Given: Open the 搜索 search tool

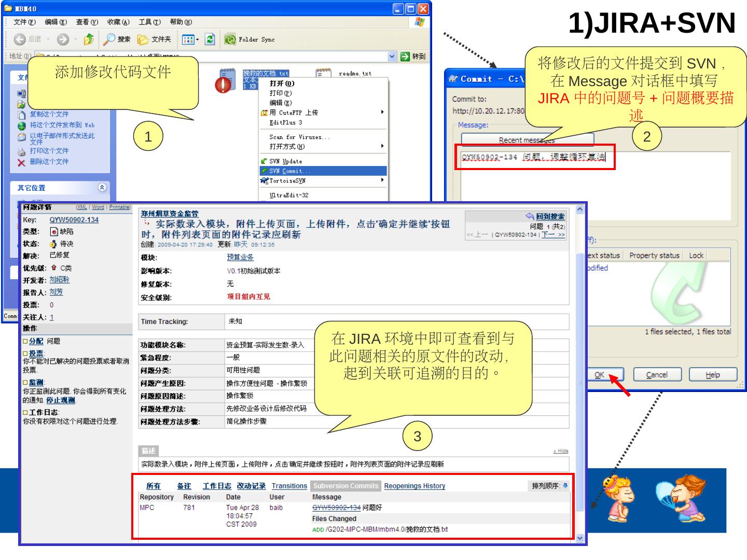Looking at the screenshot, I should 117,39.
